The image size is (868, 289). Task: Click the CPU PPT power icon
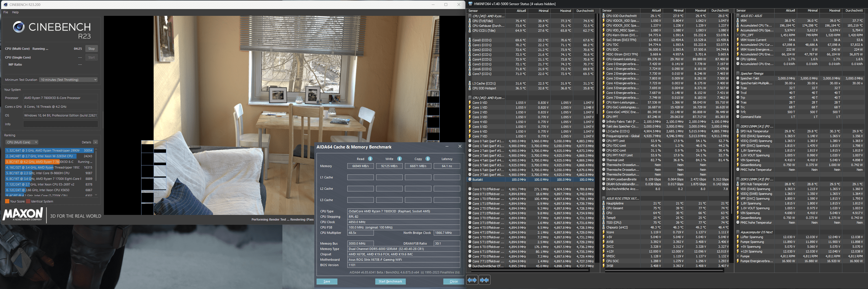coord(603,117)
